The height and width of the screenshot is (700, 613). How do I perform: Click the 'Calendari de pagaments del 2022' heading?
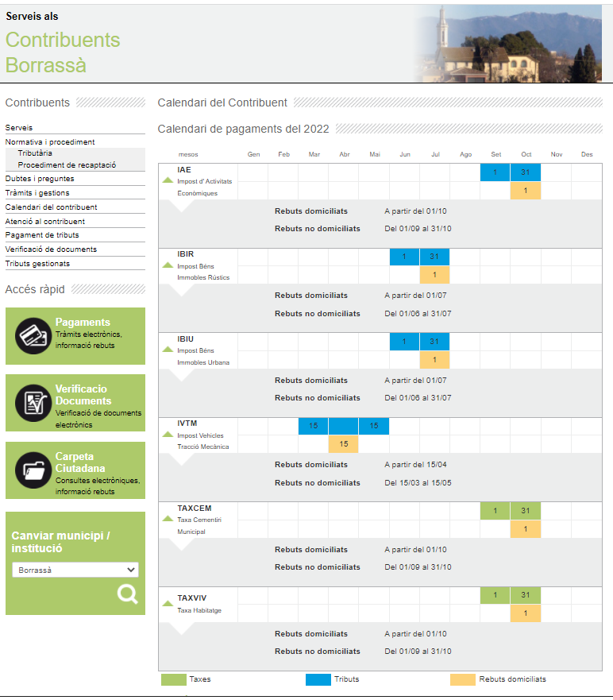click(243, 129)
